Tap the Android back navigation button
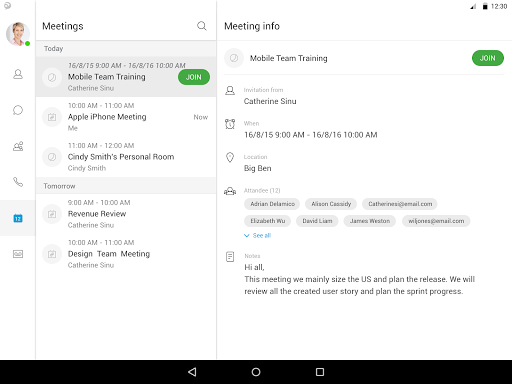Screen dimensions: 512x384 click(x=192, y=372)
